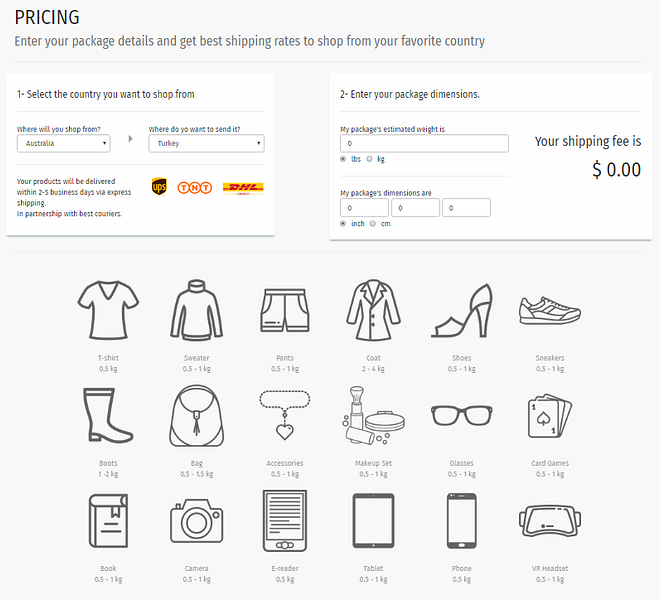
Task: Switch dimensions unit to cm
Action: click(x=373, y=223)
